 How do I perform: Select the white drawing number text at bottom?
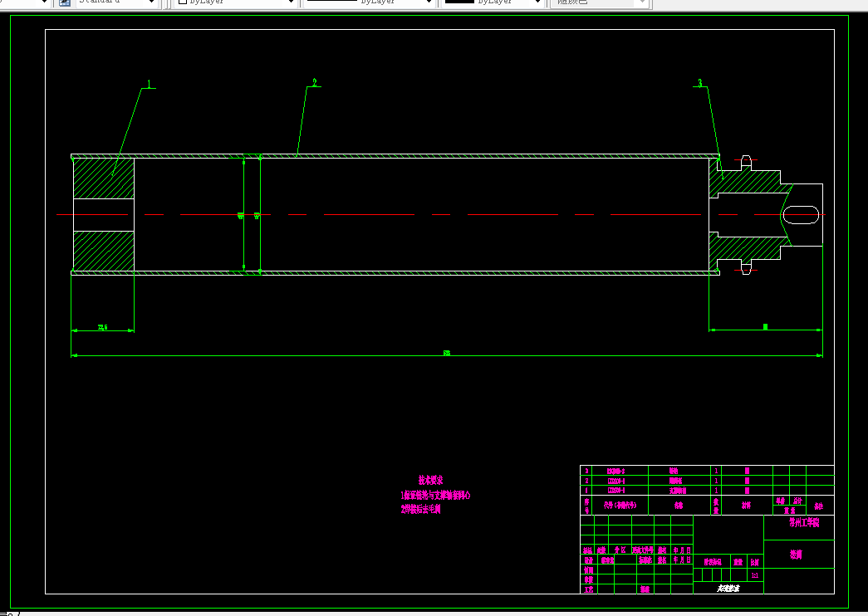pyautogui.click(x=728, y=589)
